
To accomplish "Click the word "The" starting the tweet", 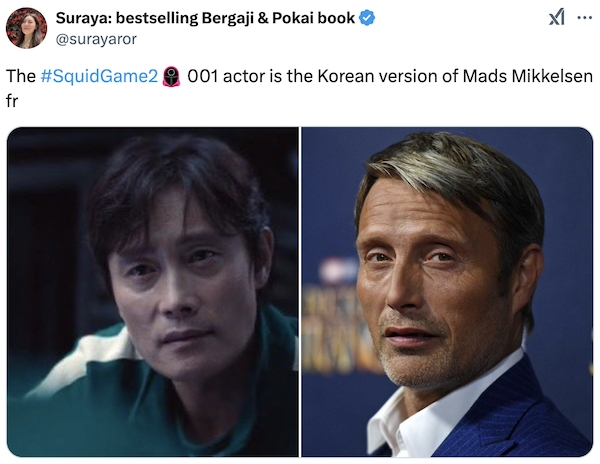I will tap(21, 76).
